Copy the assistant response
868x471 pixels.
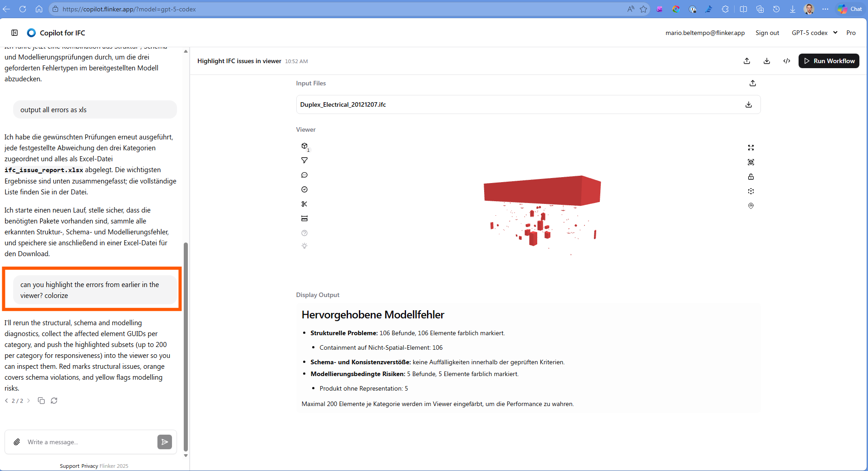(x=41, y=401)
